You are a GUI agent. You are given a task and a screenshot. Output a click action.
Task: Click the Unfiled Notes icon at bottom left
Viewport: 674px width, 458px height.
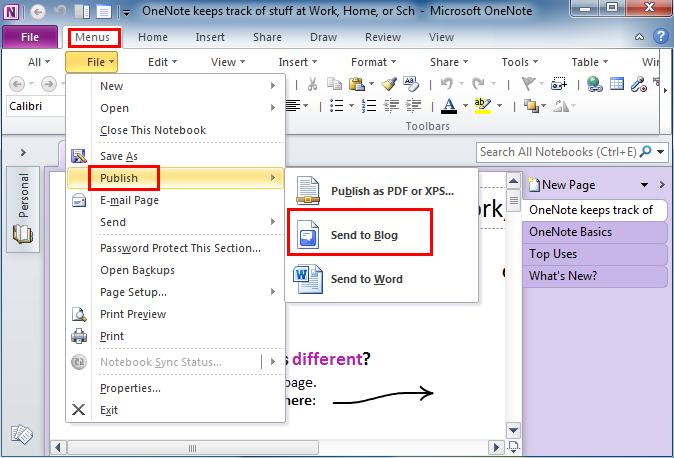(x=21, y=434)
